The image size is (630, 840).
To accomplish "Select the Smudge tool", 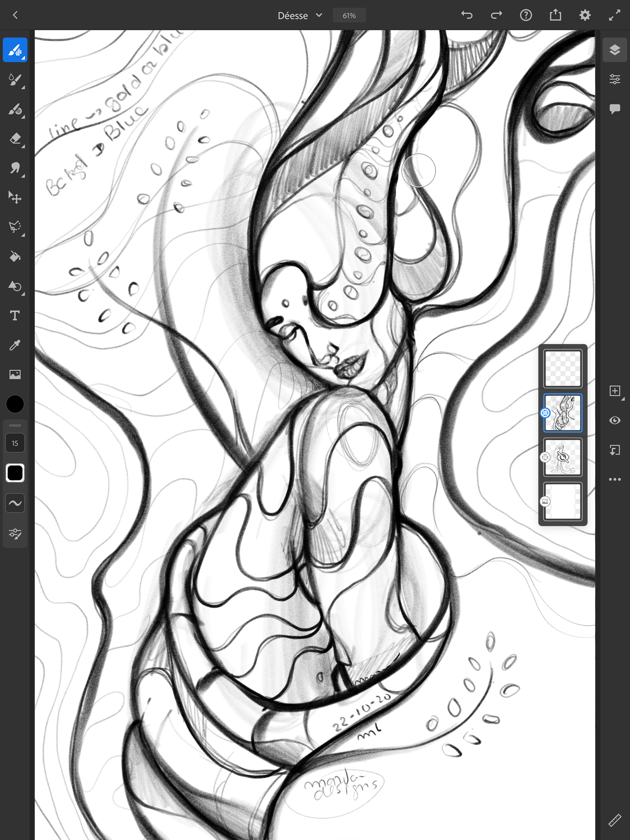I will (x=15, y=168).
